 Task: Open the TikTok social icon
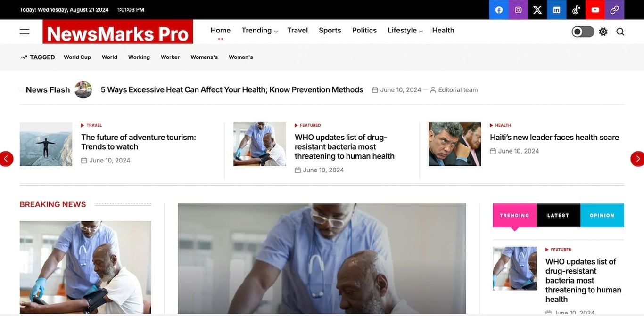576,10
